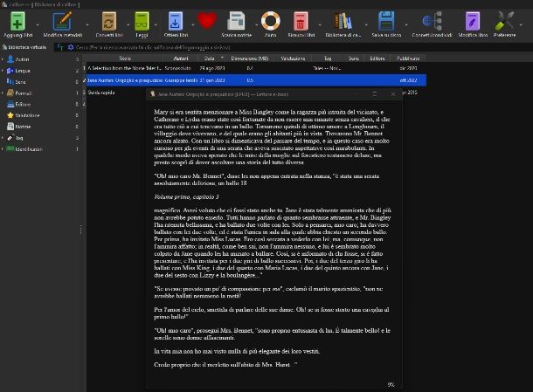Viewport: 533px width, 392px height.
Task: Open dropdown arrow next to Rimuovi libri
Action: tap(320, 24)
